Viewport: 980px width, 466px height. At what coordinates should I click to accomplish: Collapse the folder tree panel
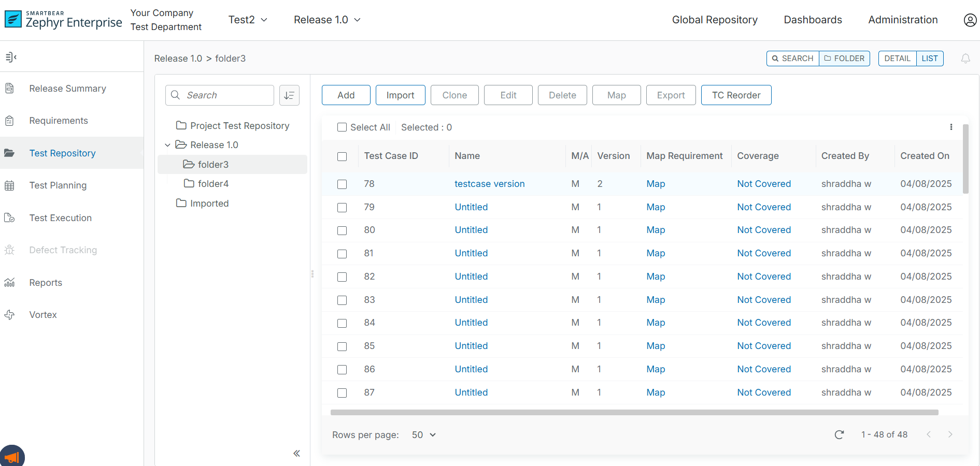296,454
